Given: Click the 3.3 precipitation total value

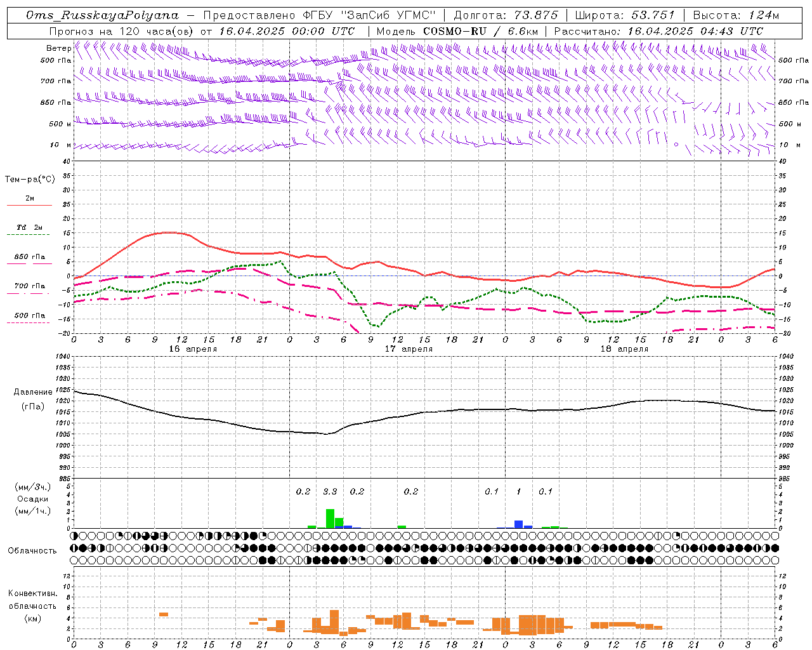Looking at the screenshot, I should pos(330,491).
